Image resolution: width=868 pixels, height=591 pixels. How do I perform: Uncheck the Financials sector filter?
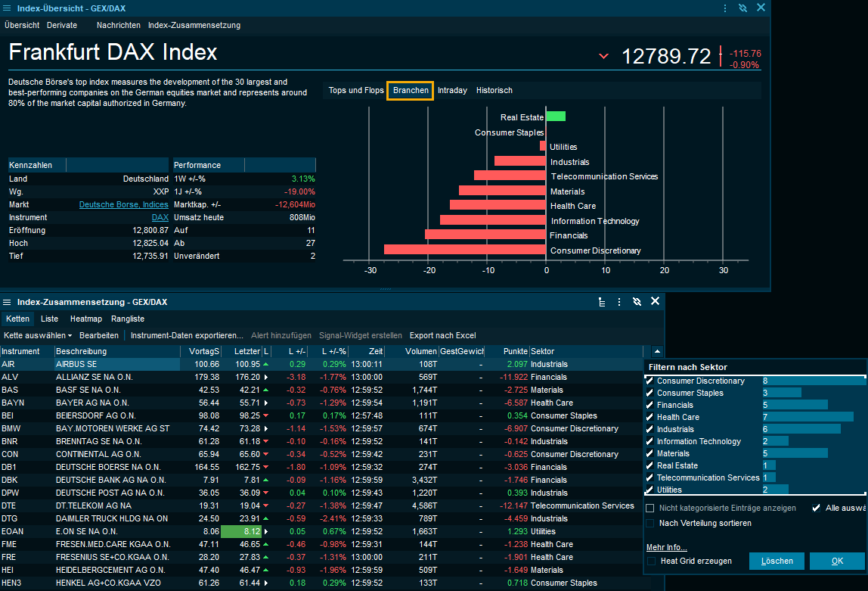(x=649, y=405)
